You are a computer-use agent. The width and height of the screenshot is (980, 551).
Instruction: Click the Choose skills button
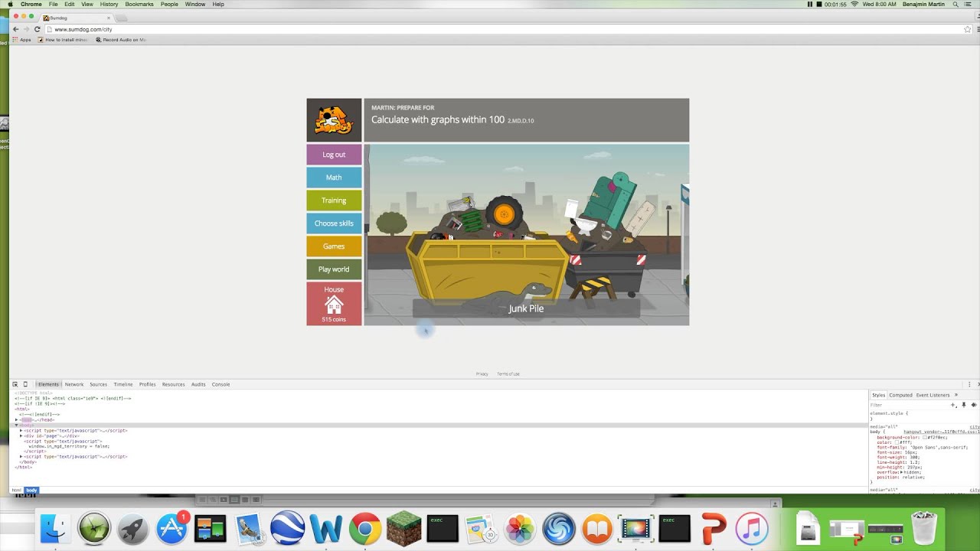coord(334,223)
